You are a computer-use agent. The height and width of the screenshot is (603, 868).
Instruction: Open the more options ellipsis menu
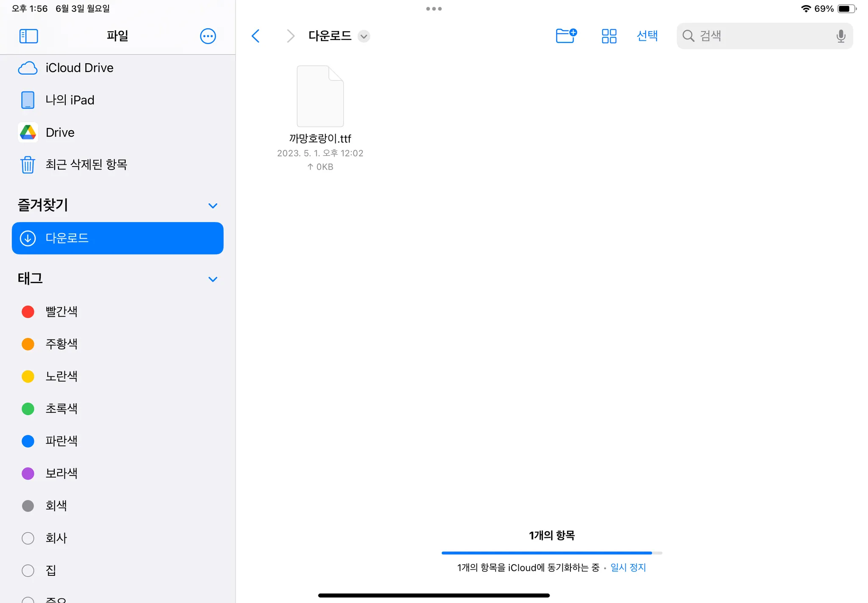click(x=208, y=36)
